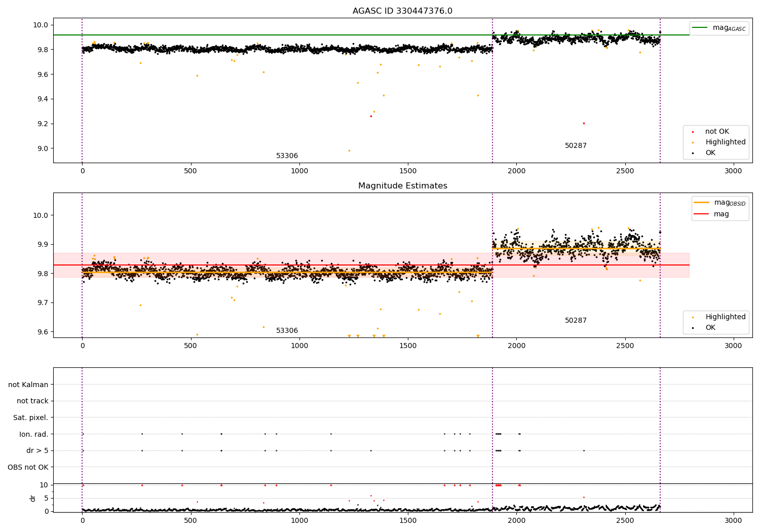
Task: Click the "Sat. pixel." y-axis label
Action: (31, 417)
